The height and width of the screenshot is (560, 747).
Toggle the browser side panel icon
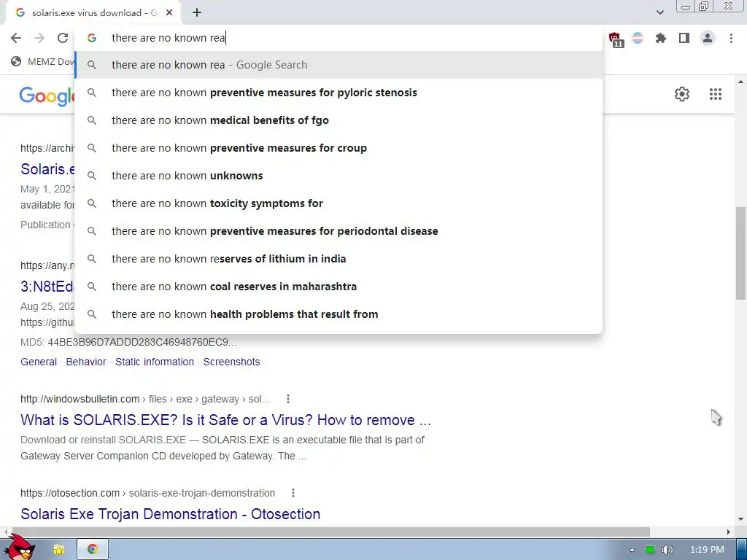[684, 38]
